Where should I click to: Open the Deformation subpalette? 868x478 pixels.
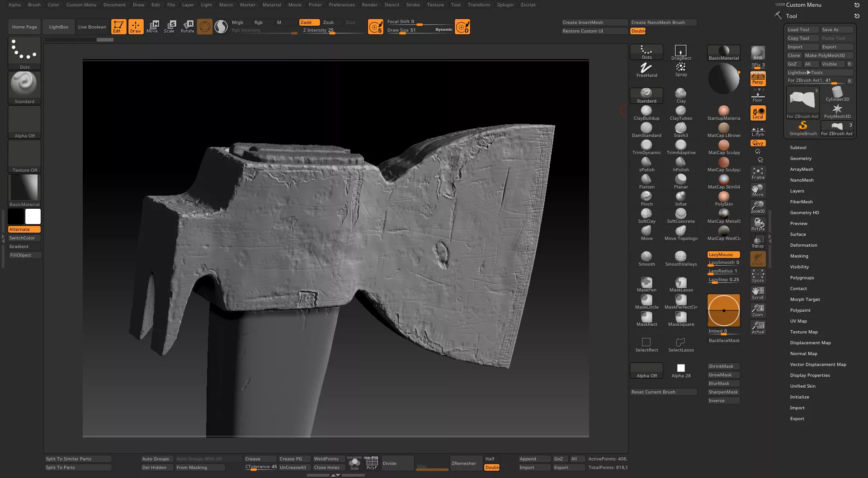coord(803,245)
